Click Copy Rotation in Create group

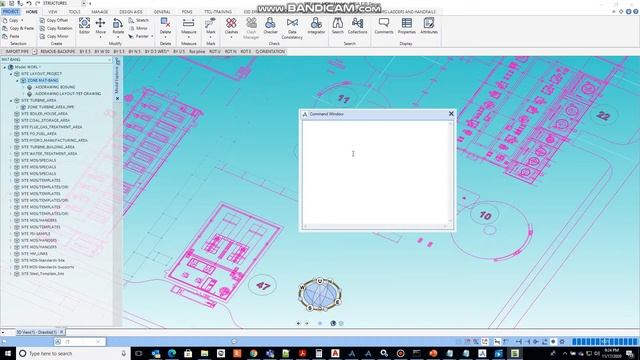[56, 28]
